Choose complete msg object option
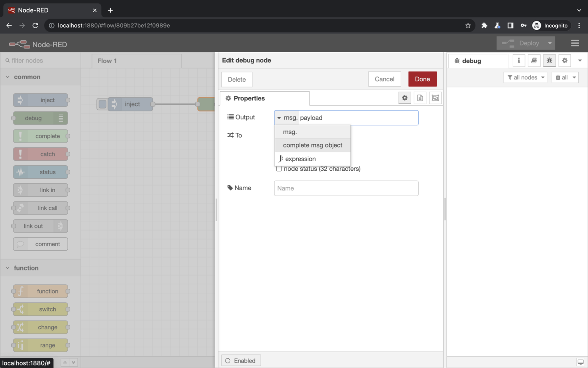588x368 pixels. [312, 145]
